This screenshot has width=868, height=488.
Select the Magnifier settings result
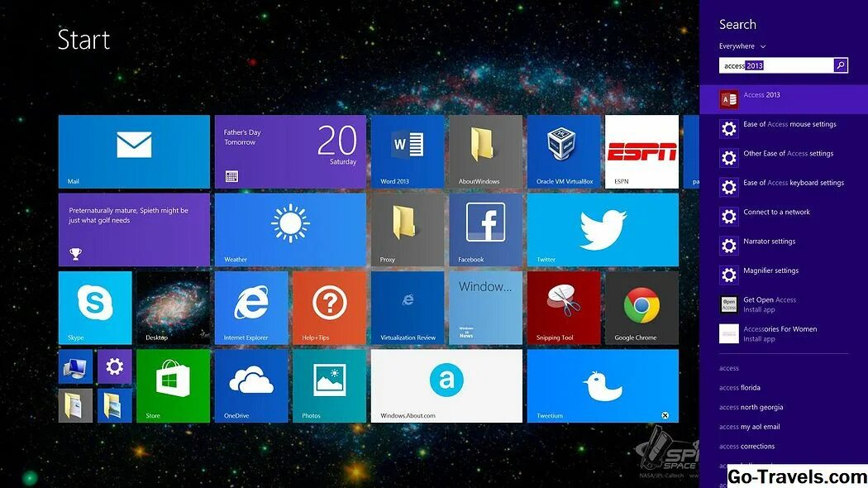[x=784, y=275]
